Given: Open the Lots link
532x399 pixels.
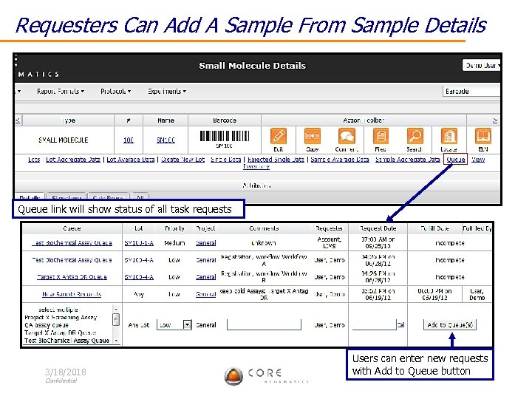Looking at the screenshot, I should click(x=34, y=160).
